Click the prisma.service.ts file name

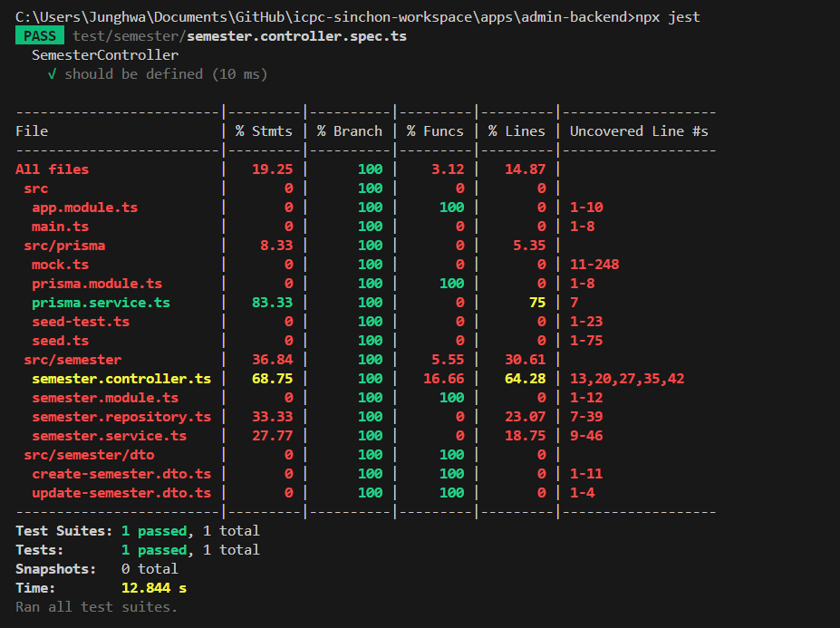point(101,303)
